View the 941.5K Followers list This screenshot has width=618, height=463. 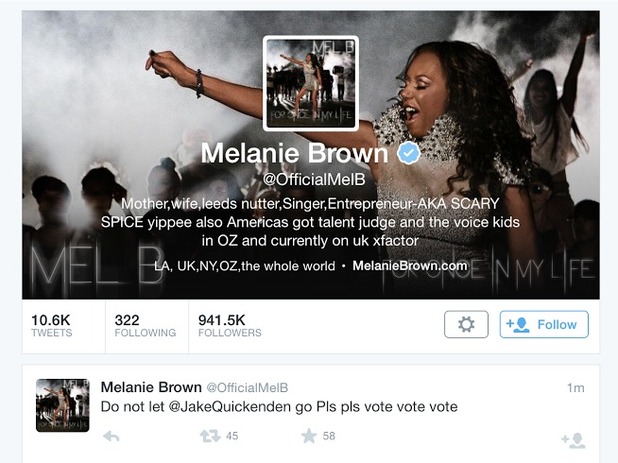pos(230,326)
